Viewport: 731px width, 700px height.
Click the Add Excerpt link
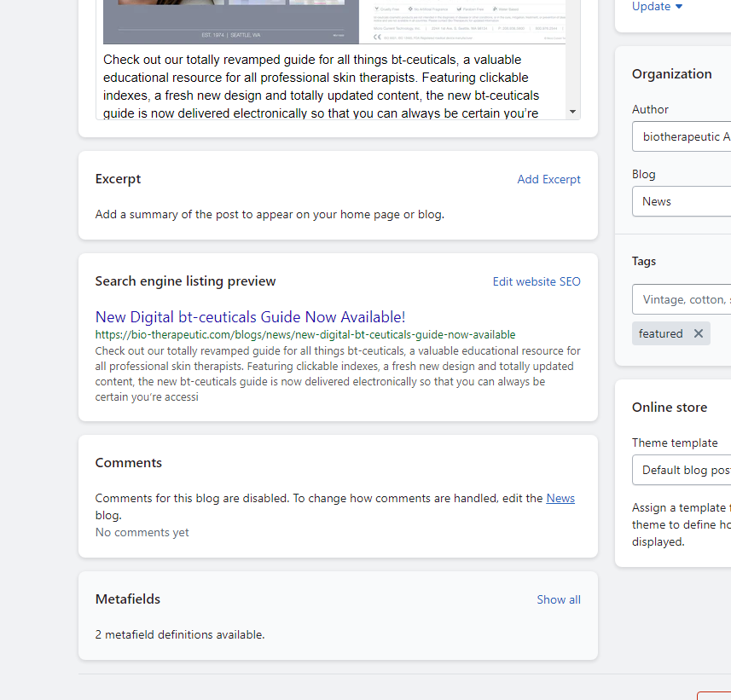[x=548, y=179]
